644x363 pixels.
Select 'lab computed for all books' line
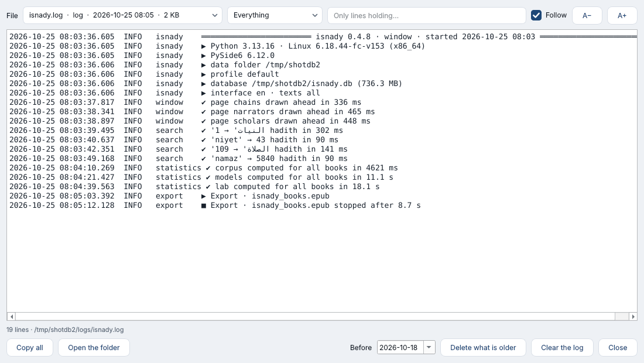194,188
